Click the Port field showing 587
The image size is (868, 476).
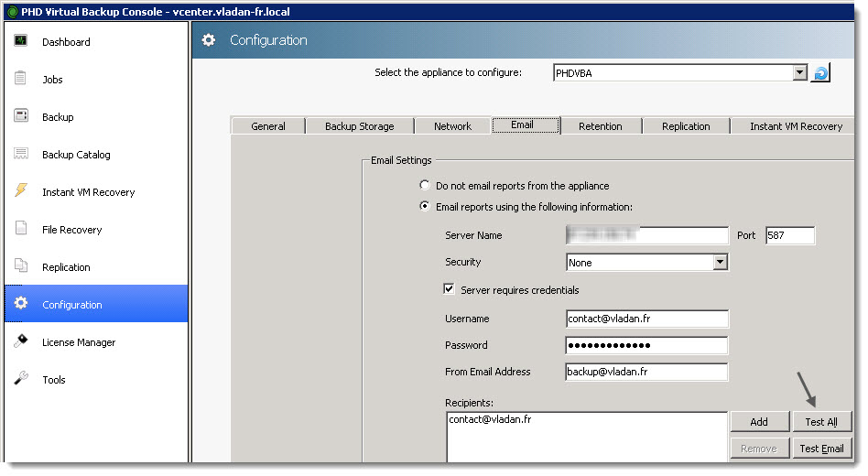790,235
